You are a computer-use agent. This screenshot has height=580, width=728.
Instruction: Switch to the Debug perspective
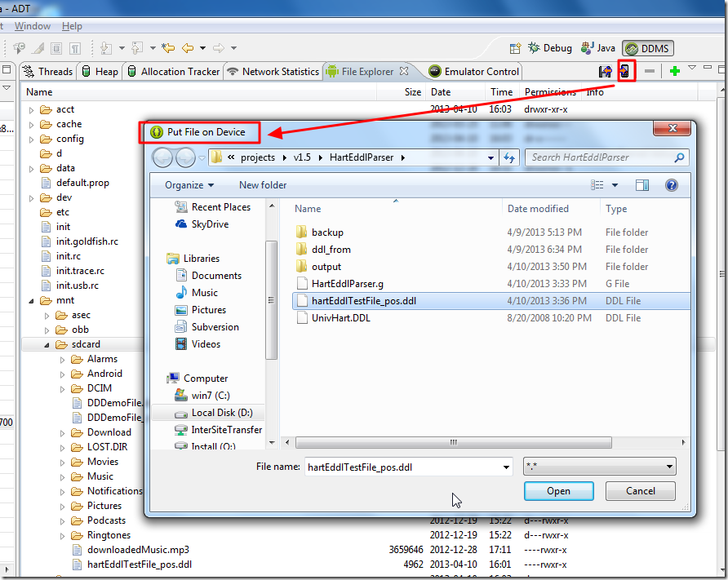550,48
